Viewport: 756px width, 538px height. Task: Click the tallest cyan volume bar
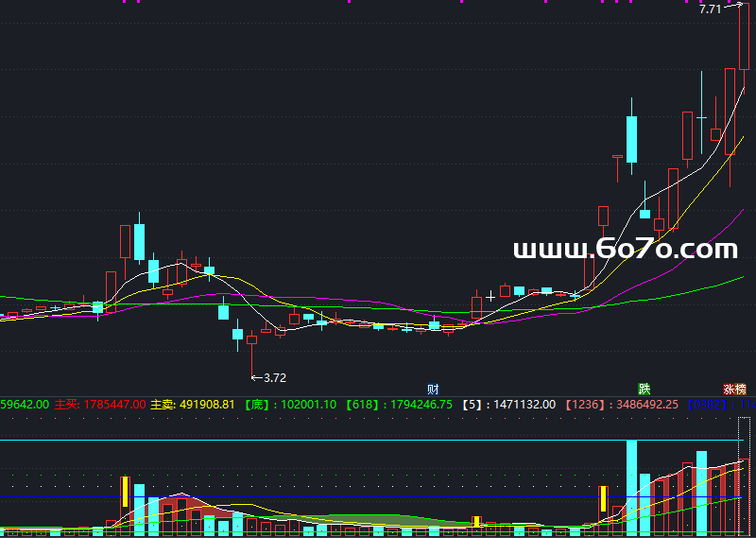(x=631, y=488)
